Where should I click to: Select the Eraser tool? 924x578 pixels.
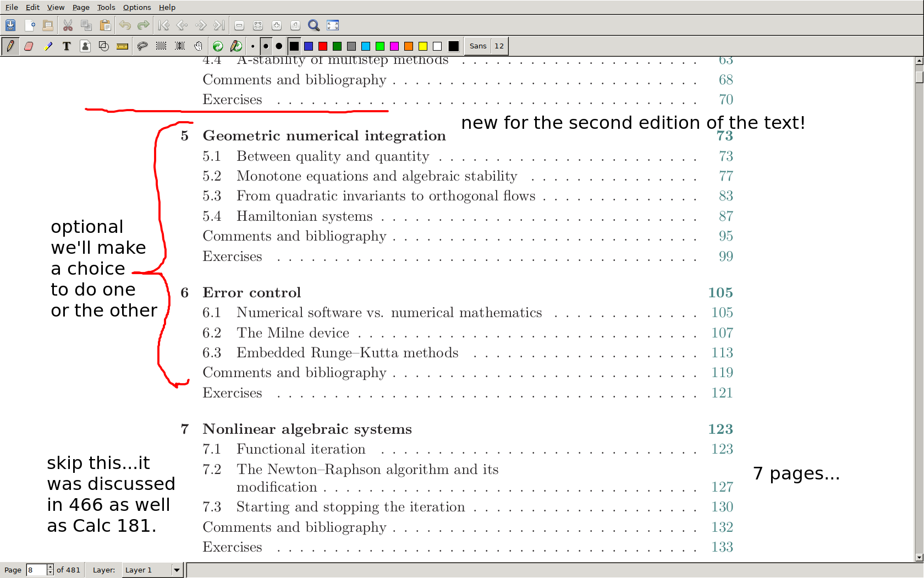tap(29, 46)
